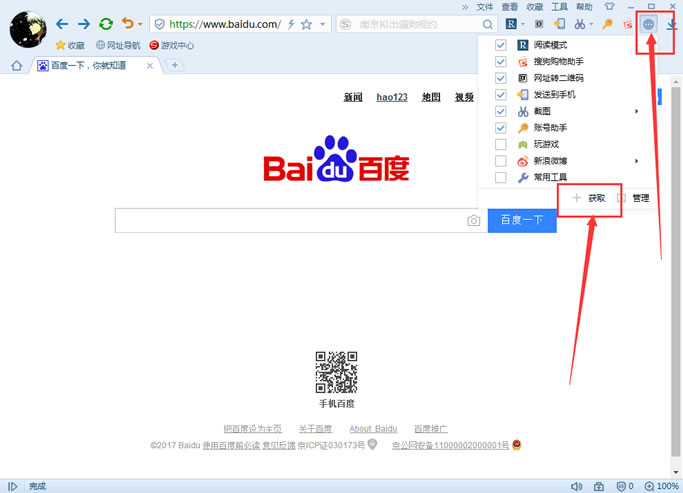The width and height of the screenshot is (683, 493).
Task: Click the 100% zoom control in status bar
Action: pyautogui.click(x=662, y=486)
